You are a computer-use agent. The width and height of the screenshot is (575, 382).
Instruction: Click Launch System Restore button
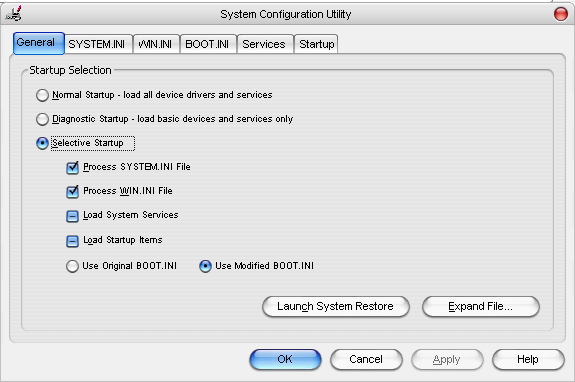336,306
